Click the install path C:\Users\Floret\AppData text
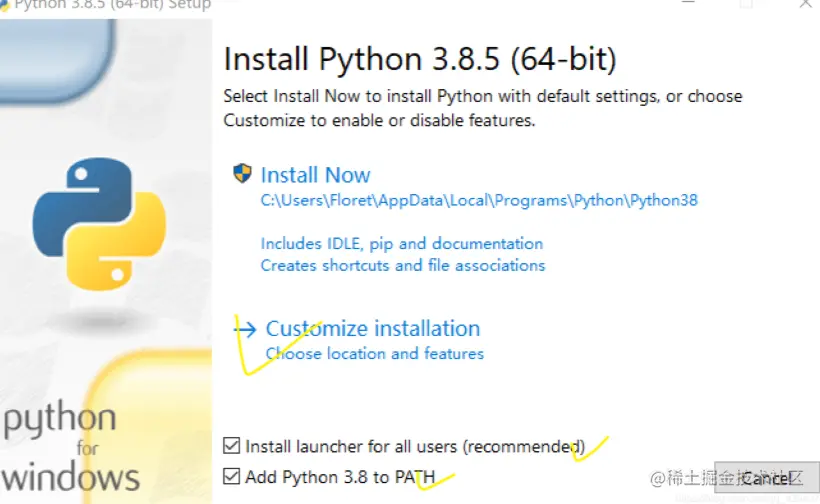The width and height of the screenshot is (820, 504). click(x=479, y=200)
